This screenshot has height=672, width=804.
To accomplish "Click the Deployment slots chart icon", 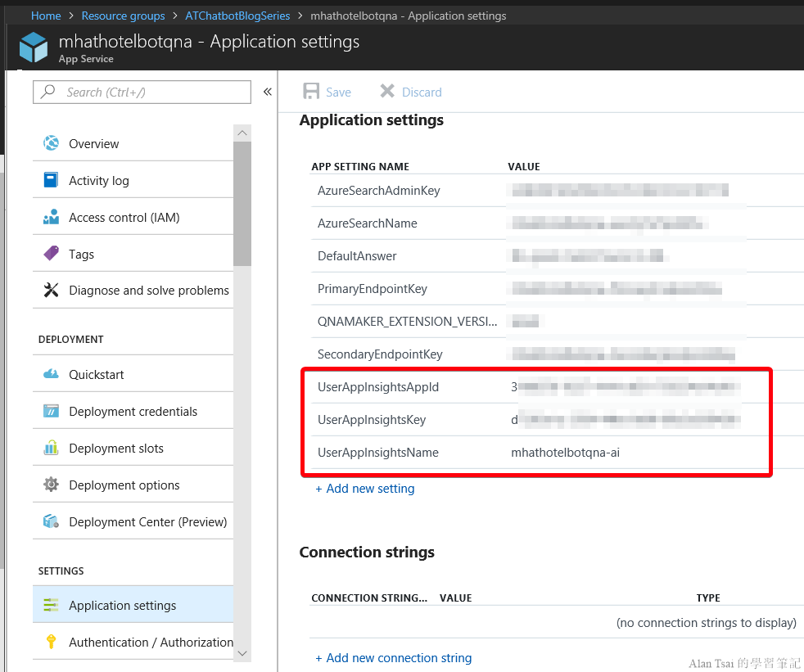I will pos(51,448).
